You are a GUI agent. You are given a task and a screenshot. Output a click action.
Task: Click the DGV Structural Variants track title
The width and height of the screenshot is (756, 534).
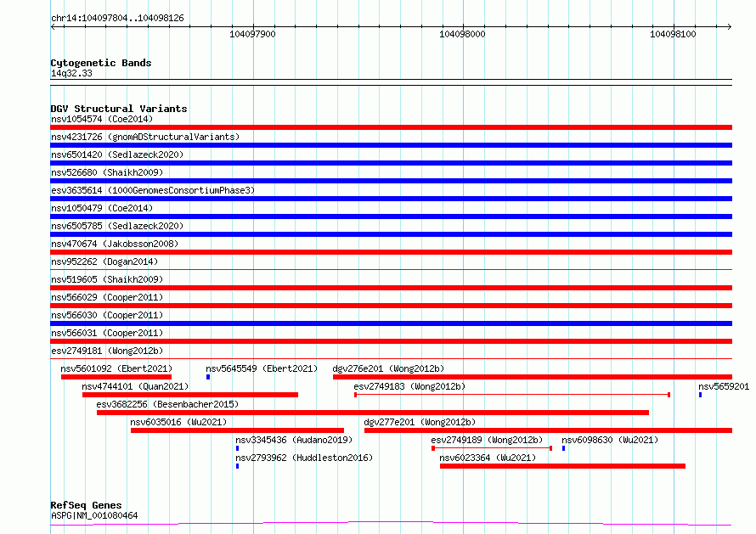pos(119,109)
